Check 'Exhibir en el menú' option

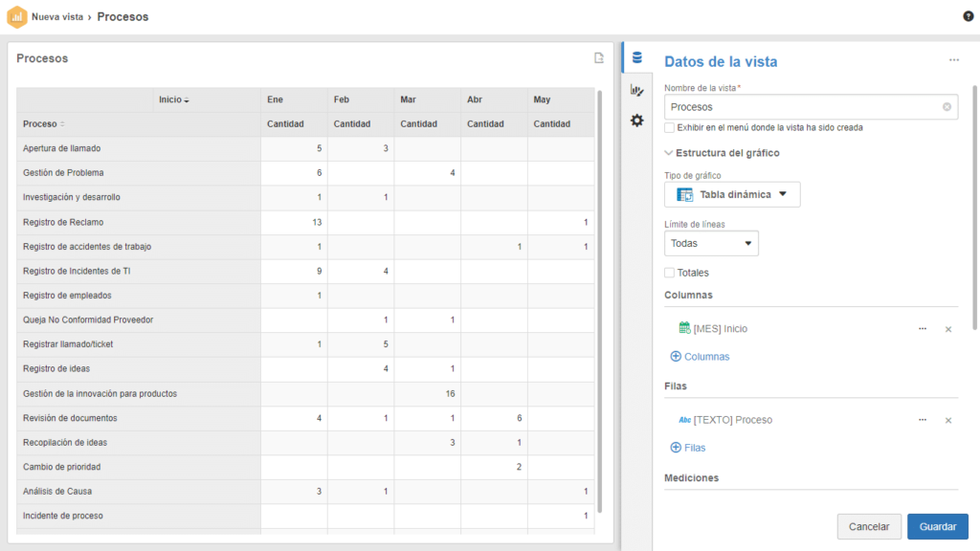click(x=670, y=127)
